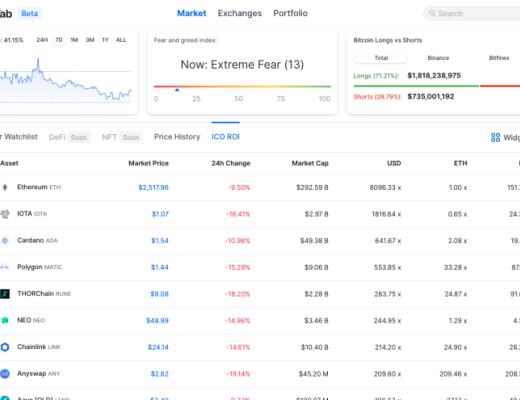Select Bitfinex in Longs vs Shorts
The height and width of the screenshot is (400, 520).
tap(499, 58)
